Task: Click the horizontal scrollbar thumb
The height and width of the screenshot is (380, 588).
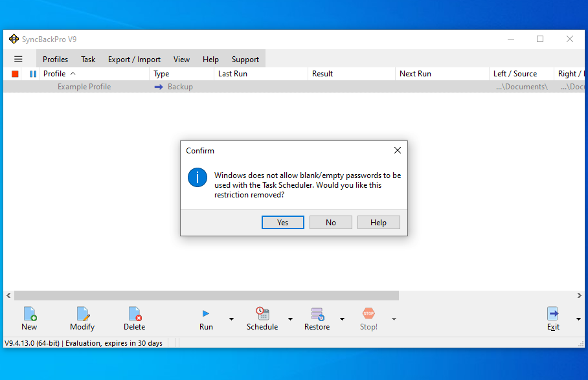Action: pos(207,295)
